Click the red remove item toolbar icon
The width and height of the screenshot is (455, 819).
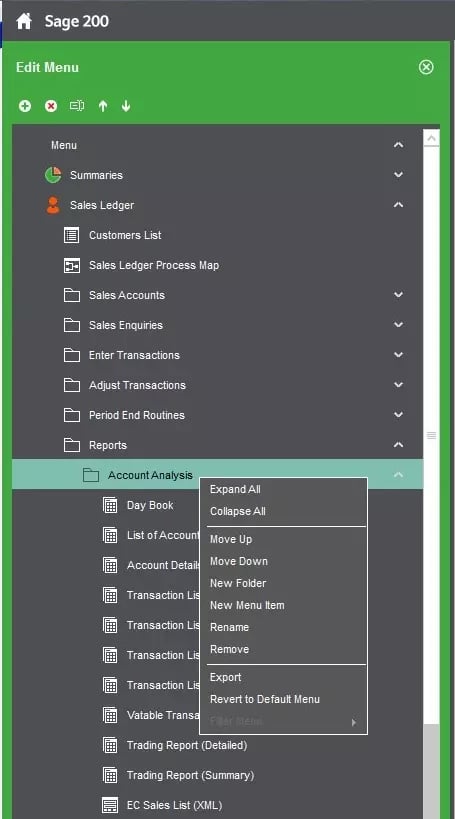point(51,106)
